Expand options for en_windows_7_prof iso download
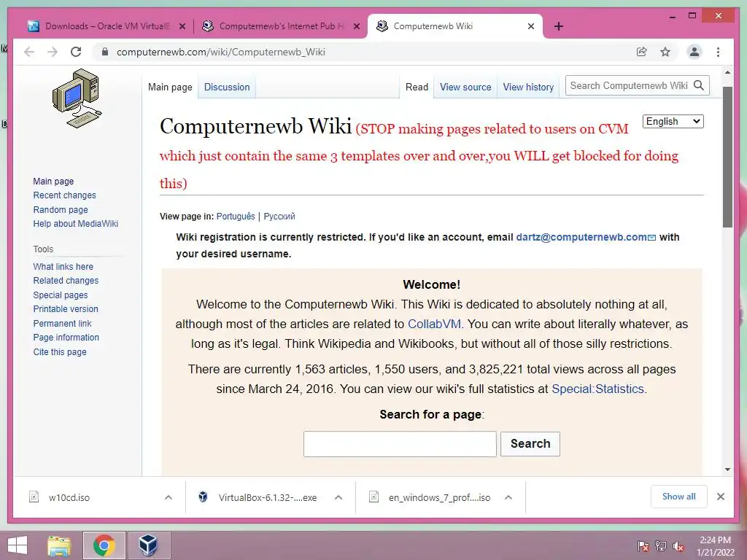This screenshot has height=560, width=747. point(508,497)
